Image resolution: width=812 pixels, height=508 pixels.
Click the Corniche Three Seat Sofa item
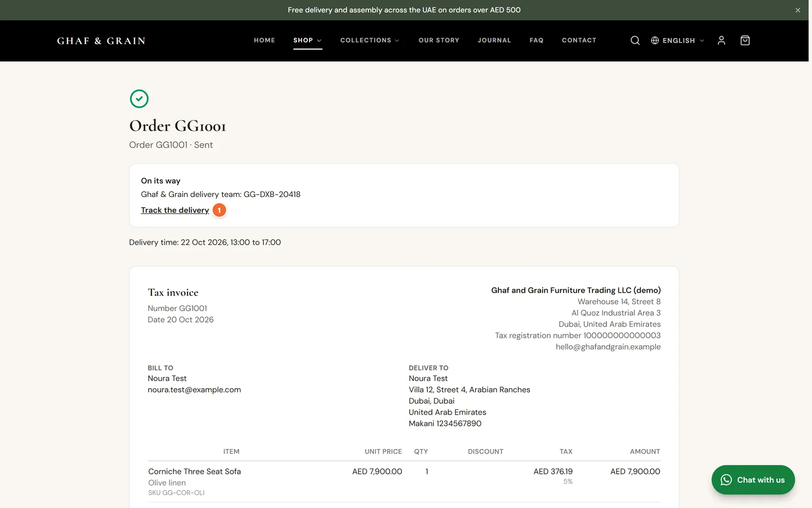tap(194, 471)
